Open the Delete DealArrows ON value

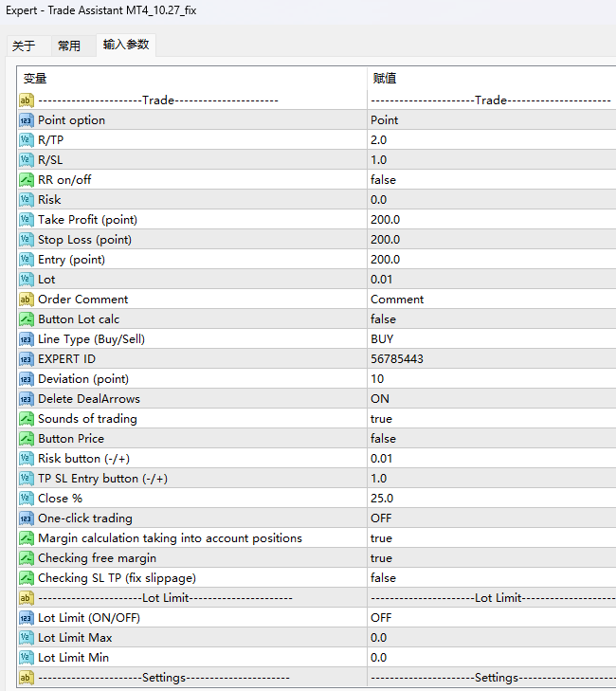coord(380,399)
